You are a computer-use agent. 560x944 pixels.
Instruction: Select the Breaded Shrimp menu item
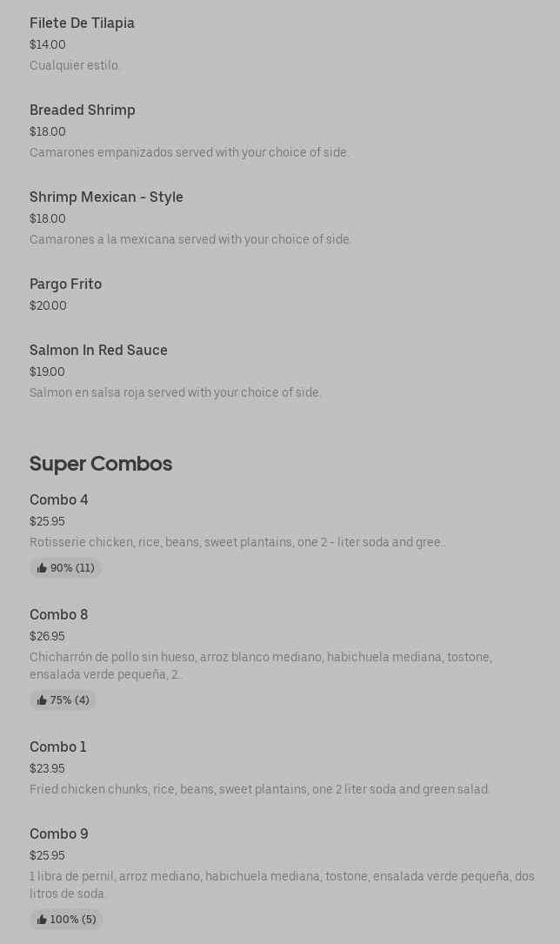[82, 110]
